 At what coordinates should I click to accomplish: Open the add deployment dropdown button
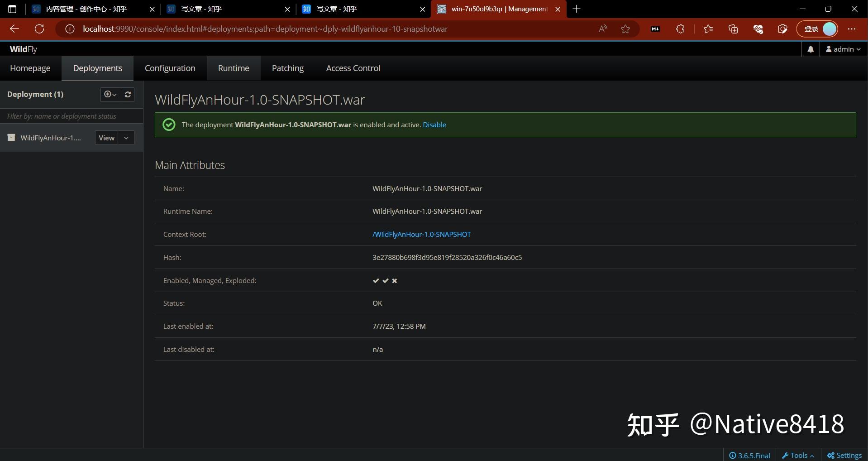coord(110,94)
